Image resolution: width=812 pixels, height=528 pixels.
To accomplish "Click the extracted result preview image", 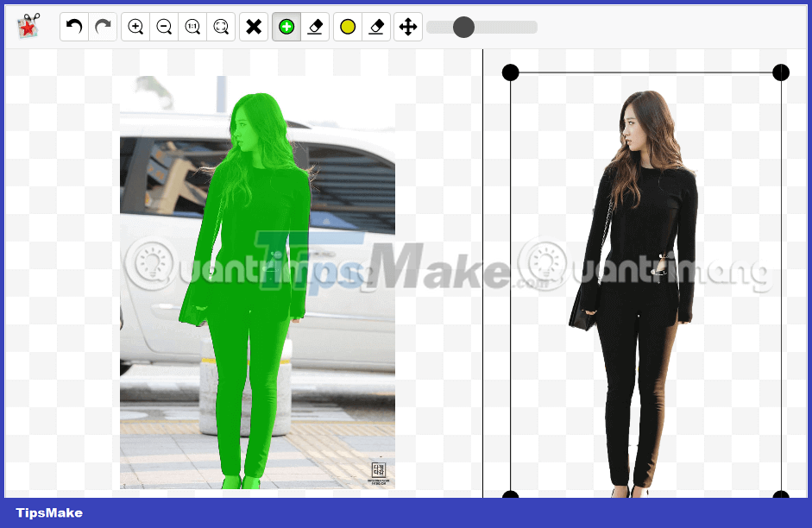I will pos(645,285).
